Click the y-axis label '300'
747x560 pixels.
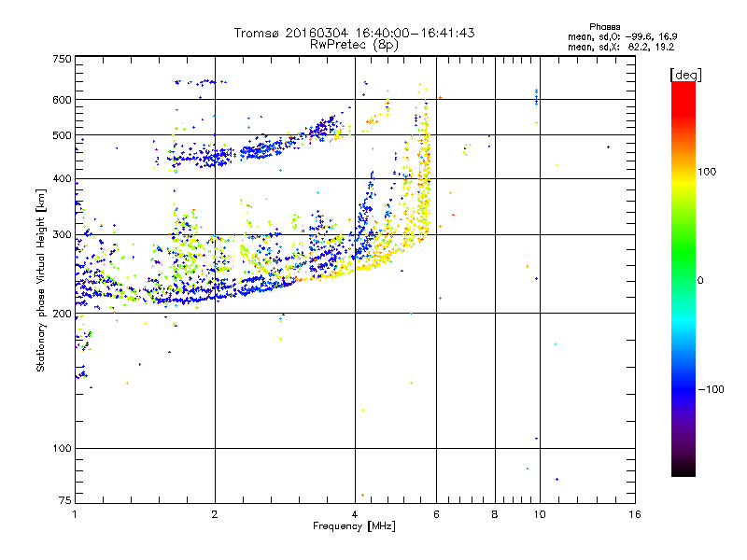click(x=62, y=235)
